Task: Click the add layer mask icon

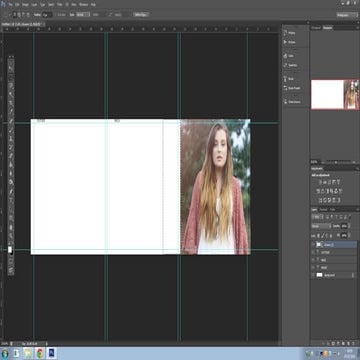Action: point(332,343)
